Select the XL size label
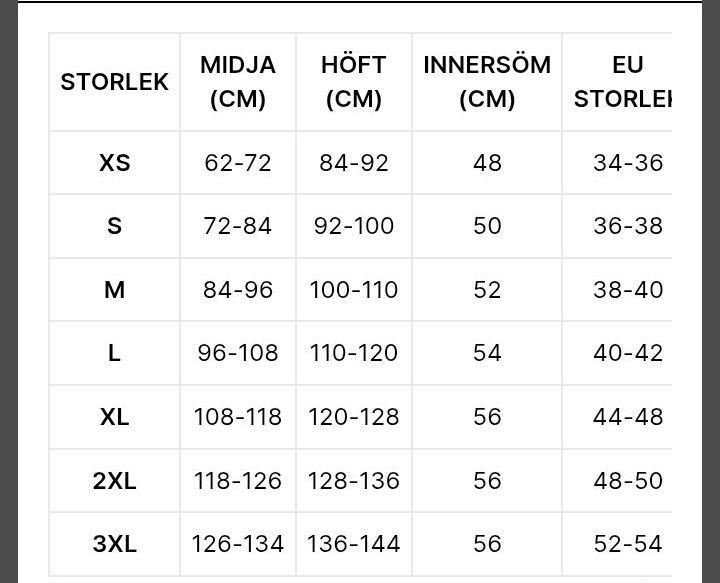This screenshot has height=583, width=720. point(114,417)
